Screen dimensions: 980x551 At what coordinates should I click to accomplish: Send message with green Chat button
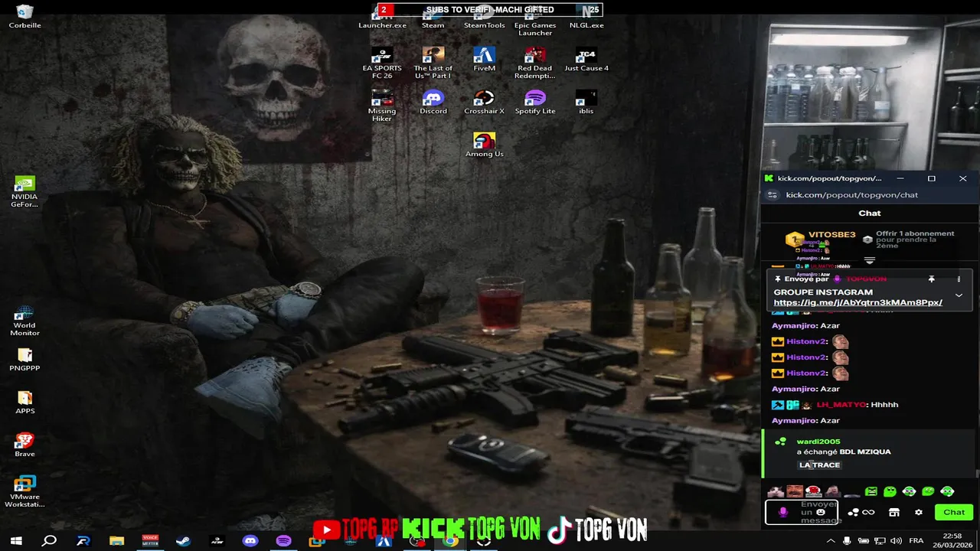point(954,512)
